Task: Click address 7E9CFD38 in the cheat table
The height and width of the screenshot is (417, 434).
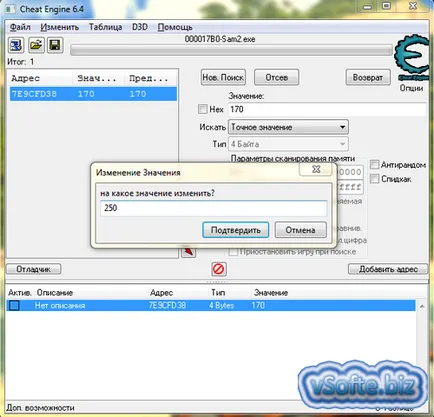Action: coord(167,305)
